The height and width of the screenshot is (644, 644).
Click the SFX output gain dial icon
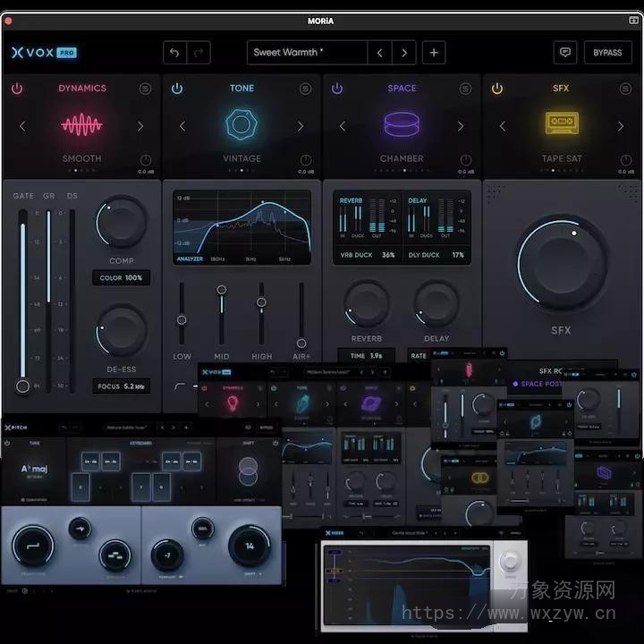625,160
